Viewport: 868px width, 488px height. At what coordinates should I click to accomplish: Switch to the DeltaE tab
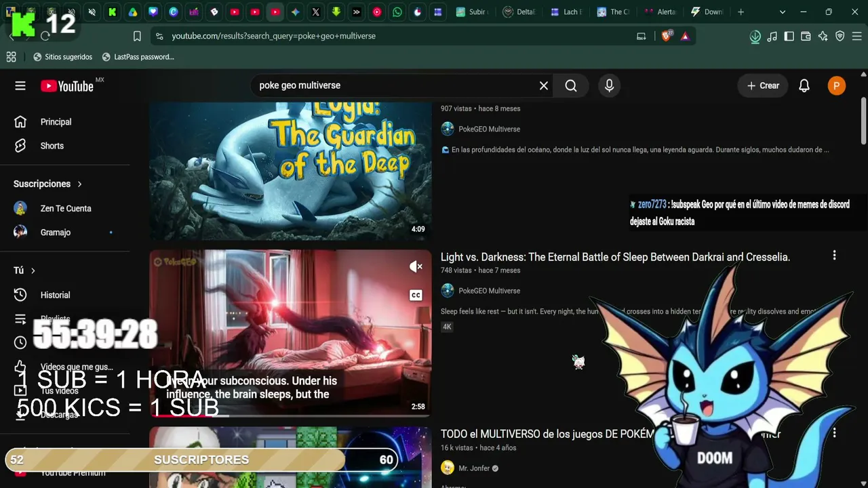519,12
